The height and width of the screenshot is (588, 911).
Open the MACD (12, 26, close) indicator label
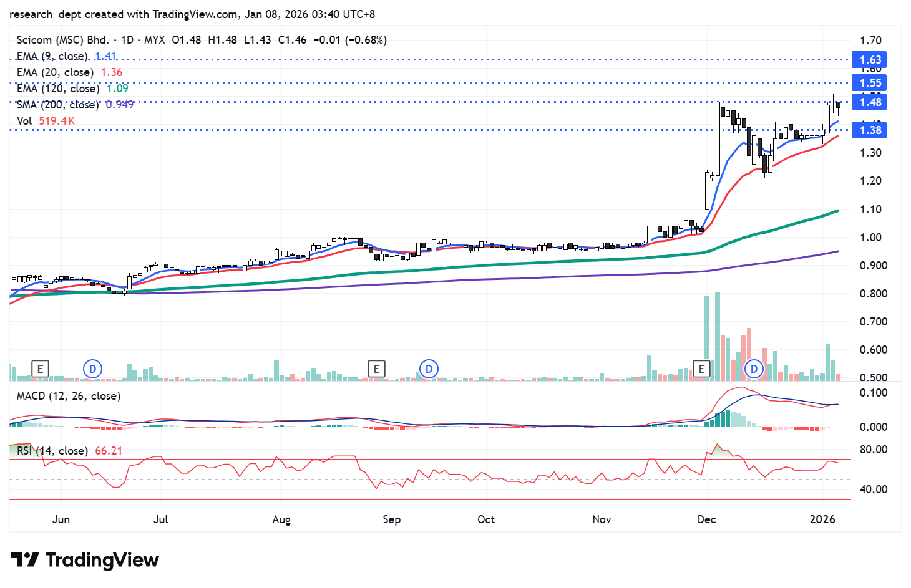point(69,396)
